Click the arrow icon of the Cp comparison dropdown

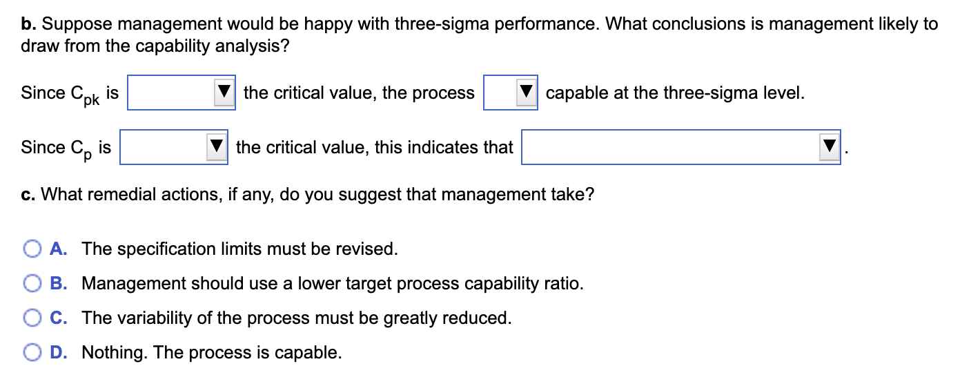pos(217,147)
